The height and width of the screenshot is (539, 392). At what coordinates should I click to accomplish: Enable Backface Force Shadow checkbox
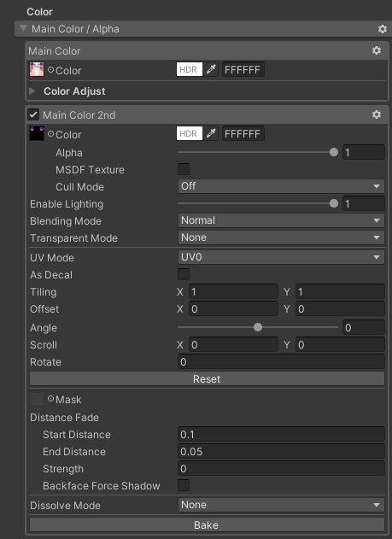point(184,485)
